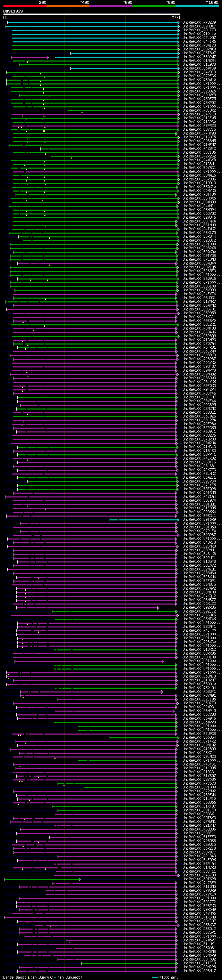Select the UniRef100_A6X175 label

(199, 233)
